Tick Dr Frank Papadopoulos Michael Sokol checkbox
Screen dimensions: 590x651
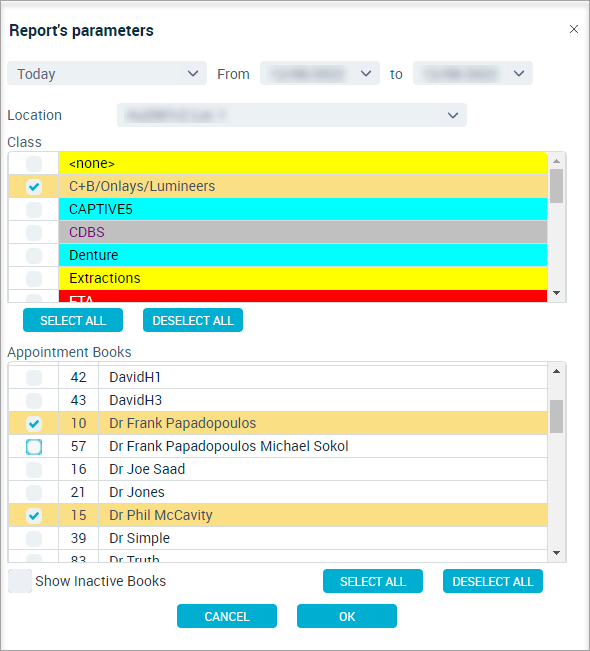click(x=34, y=447)
